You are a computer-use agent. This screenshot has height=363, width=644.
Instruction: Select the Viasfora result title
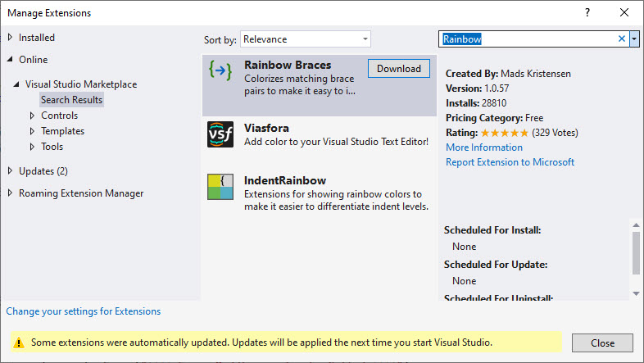click(266, 128)
